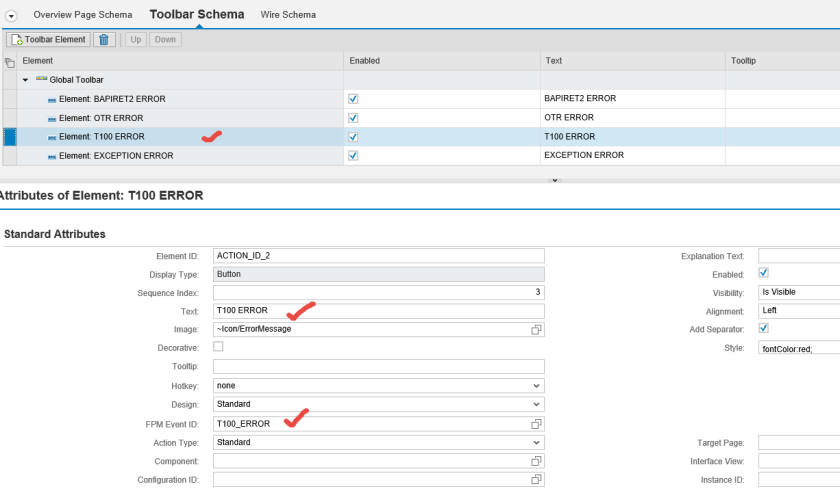
Task: Click the row selector of T100 ERROR
Action: tap(10, 137)
